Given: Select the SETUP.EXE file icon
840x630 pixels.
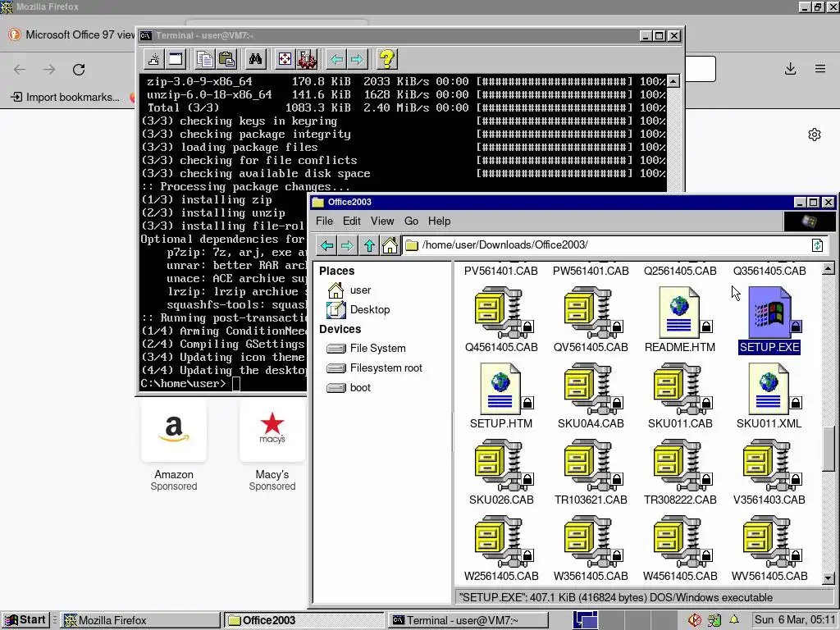Looking at the screenshot, I should point(769,313).
